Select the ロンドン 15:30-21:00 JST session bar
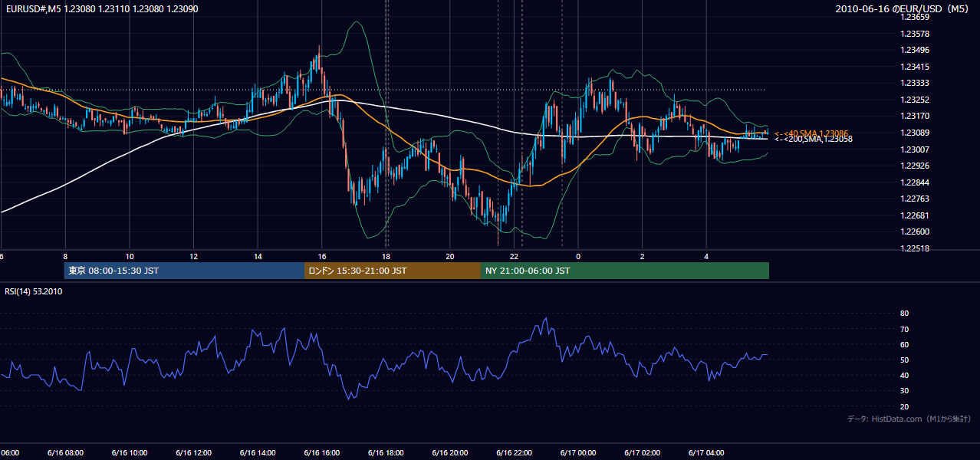Image resolution: width=980 pixels, height=460 pixels. pyautogui.click(x=393, y=271)
